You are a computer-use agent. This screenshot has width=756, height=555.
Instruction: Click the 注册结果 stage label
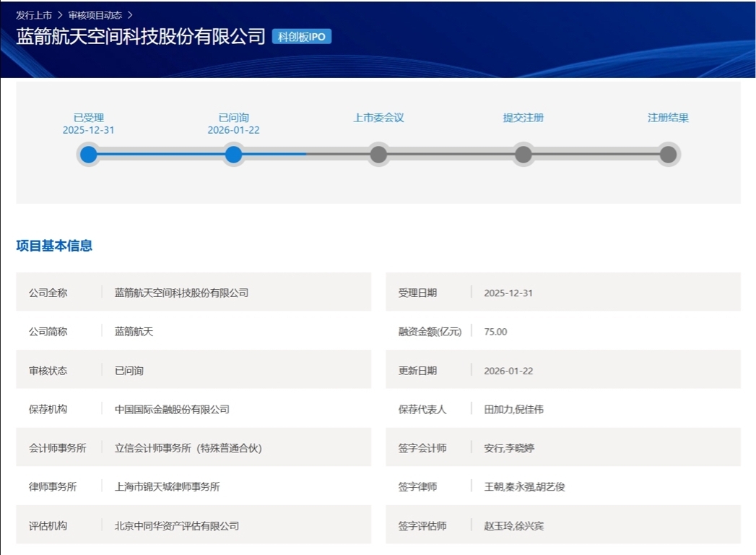click(x=668, y=118)
